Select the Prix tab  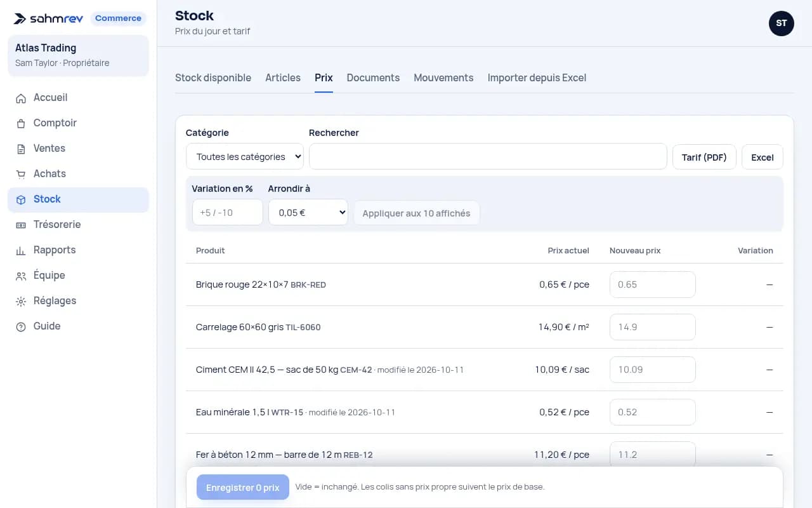324,77
